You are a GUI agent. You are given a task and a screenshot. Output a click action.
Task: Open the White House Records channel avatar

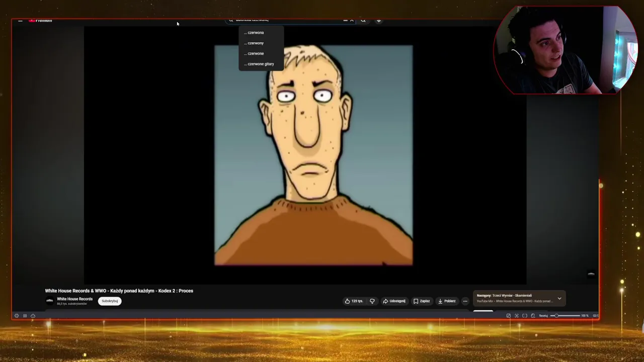point(49,301)
